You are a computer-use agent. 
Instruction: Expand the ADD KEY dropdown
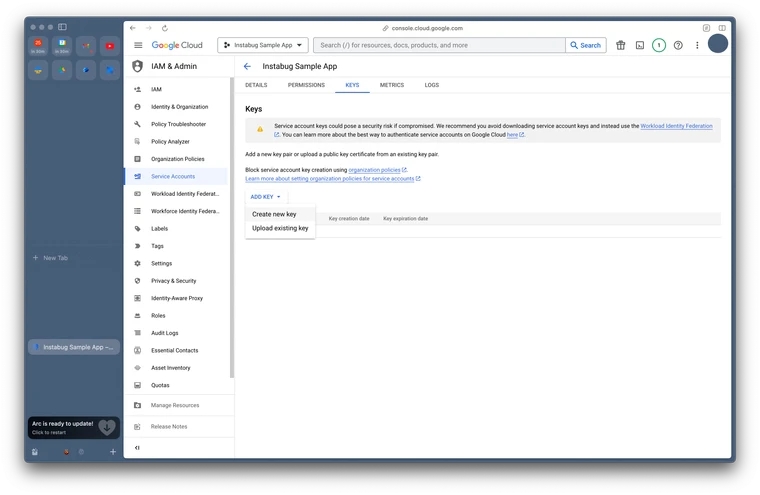[265, 197]
